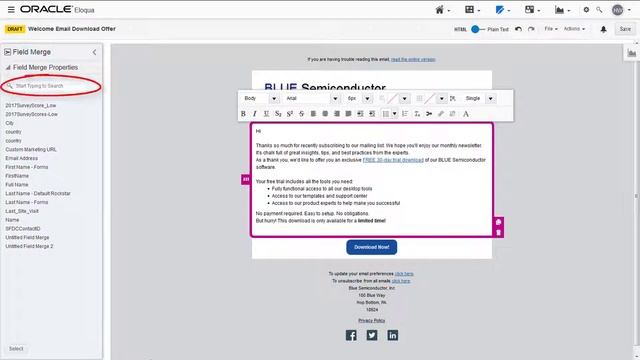Click the undo arrow icon

tap(518, 29)
